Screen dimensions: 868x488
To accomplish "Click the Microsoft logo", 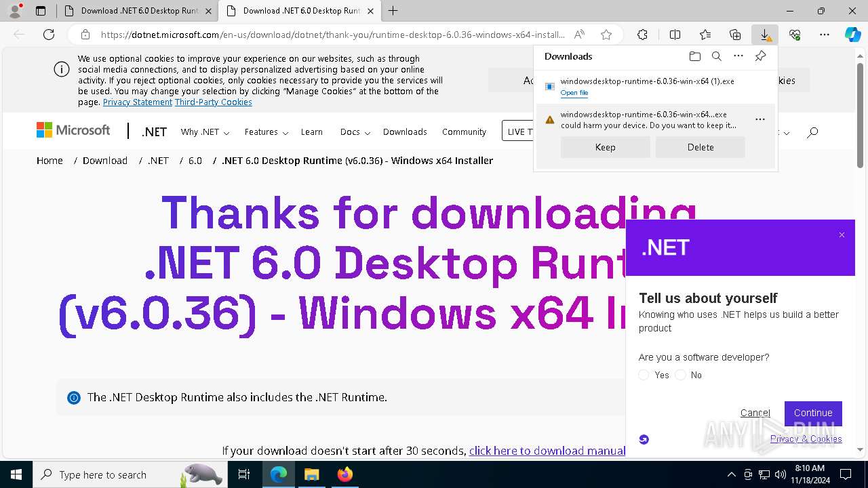I will pyautogui.click(x=73, y=130).
